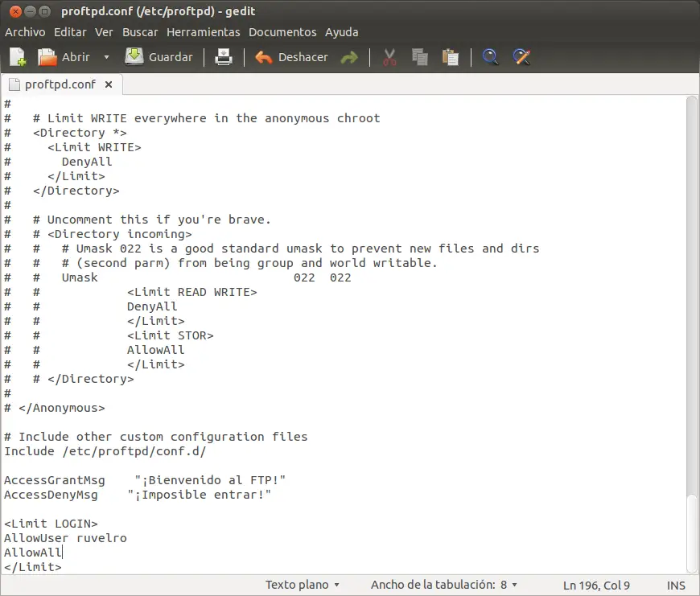Click the line 'AllowUser ruvelro'
The height and width of the screenshot is (596, 700).
tap(66, 538)
